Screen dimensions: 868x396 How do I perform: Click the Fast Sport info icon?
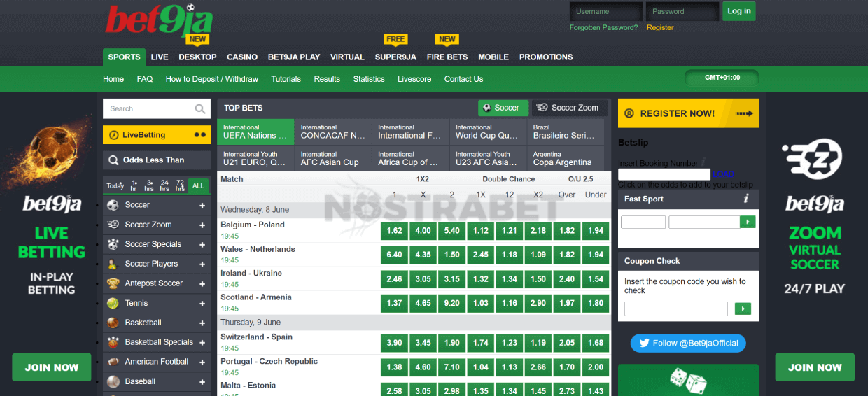[747, 199]
